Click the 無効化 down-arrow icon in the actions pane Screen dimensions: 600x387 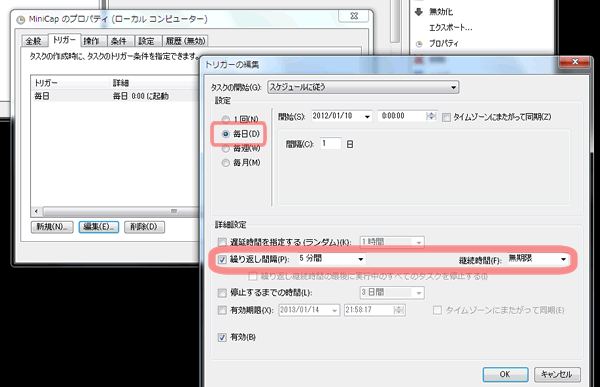tap(419, 11)
